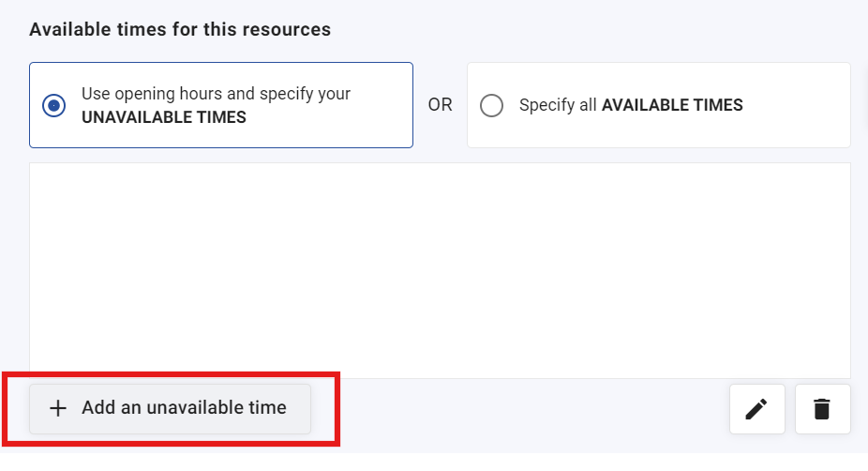Click the OR separator between the options

[440, 105]
